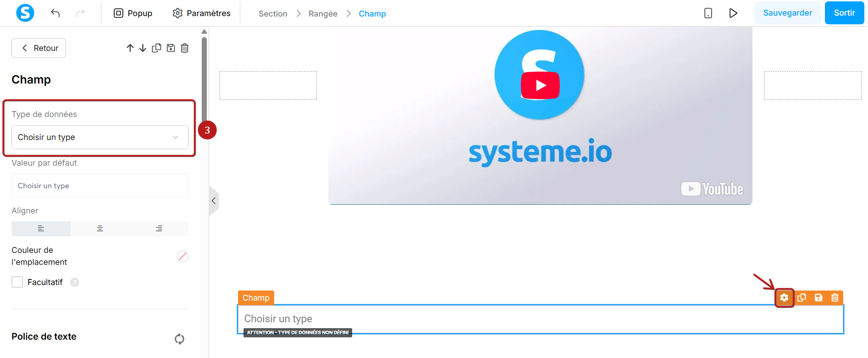Select center alignment option
The image size is (868, 358).
coord(100,229)
